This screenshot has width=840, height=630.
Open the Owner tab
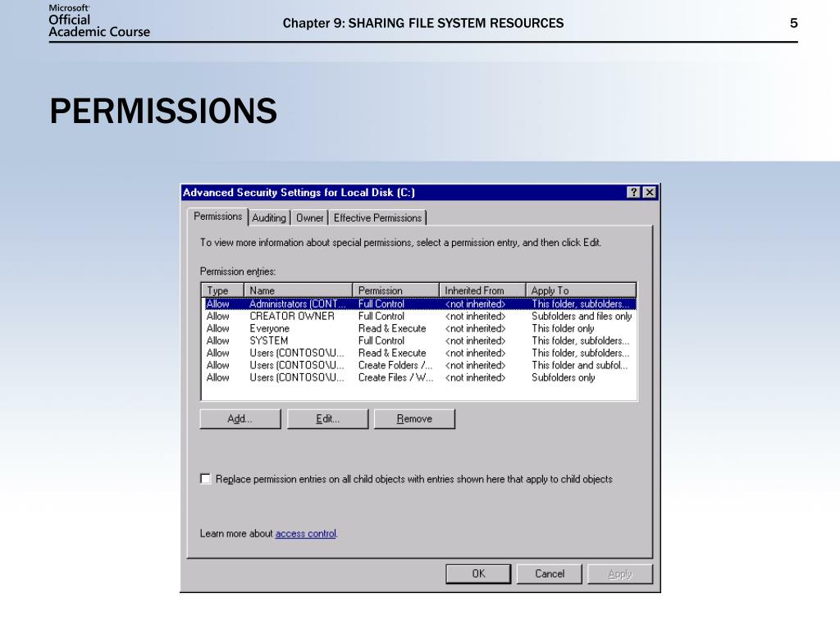(309, 218)
